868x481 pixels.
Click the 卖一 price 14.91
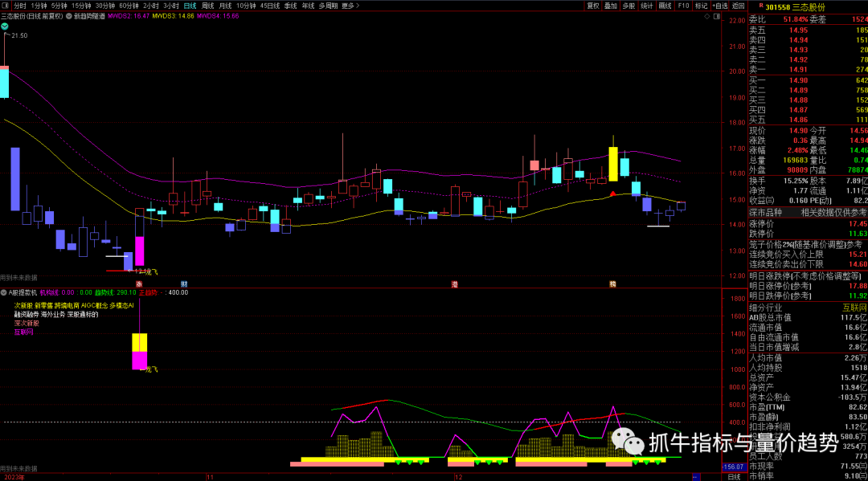(798, 70)
